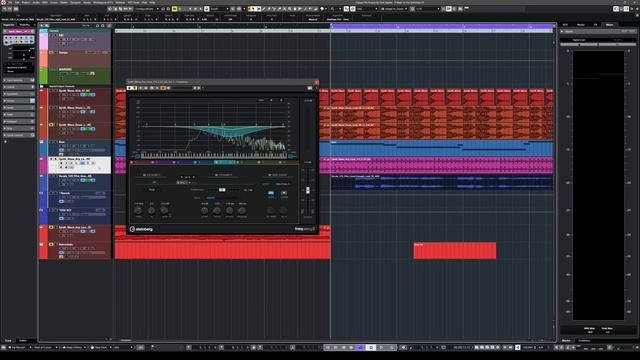The image size is (640, 360).
Task: Toggle the yellow mute button on bottom red track
Action: click(51, 244)
